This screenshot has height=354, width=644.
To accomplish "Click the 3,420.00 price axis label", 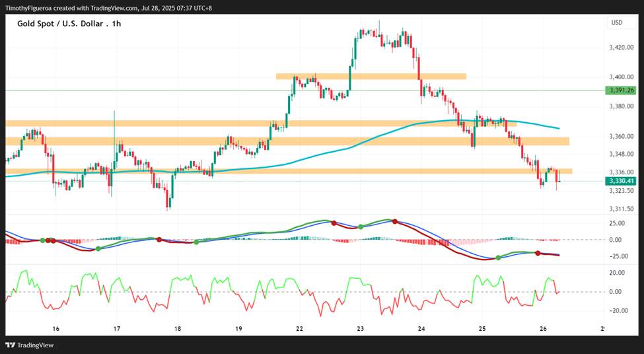I will pyautogui.click(x=620, y=48).
